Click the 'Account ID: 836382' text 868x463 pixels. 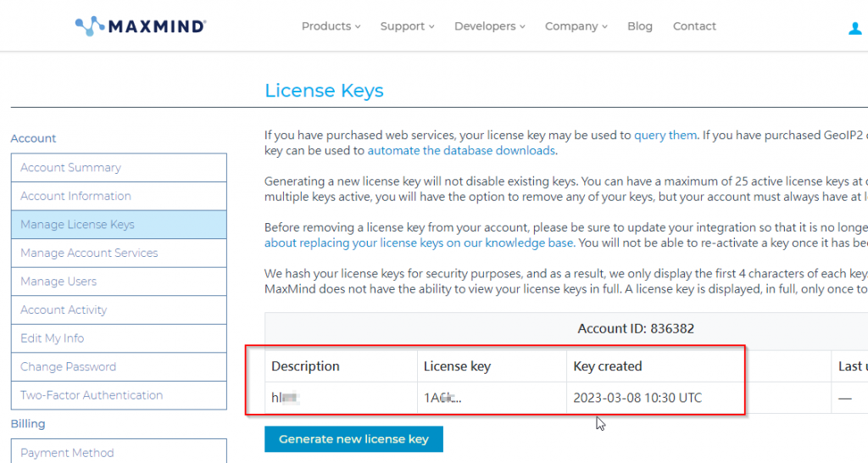(636, 328)
